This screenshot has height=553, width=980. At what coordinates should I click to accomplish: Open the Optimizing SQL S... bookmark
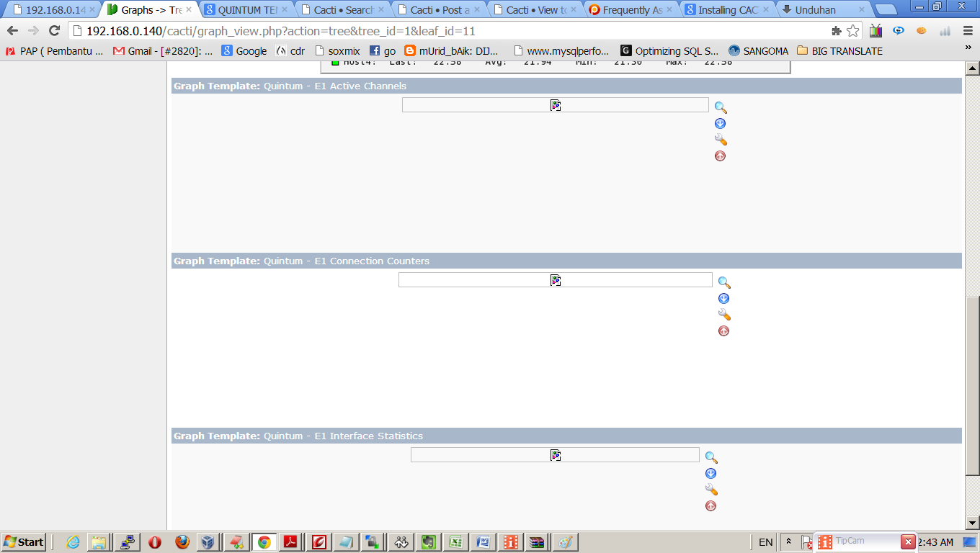669,51
